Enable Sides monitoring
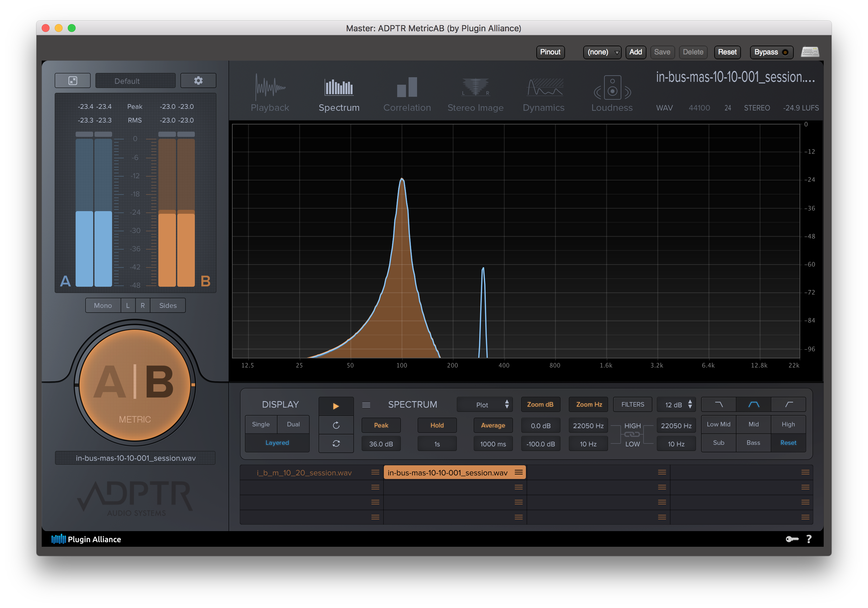The height and width of the screenshot is (608, 868). tap(168, 306)
